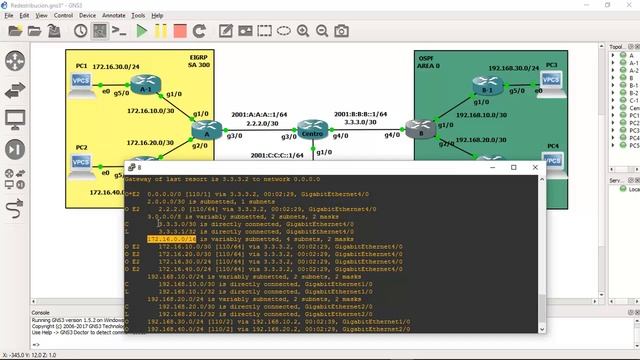This screenshot has width=640, height=360.
Task: Open the View menu
Action: coord(41,16)
